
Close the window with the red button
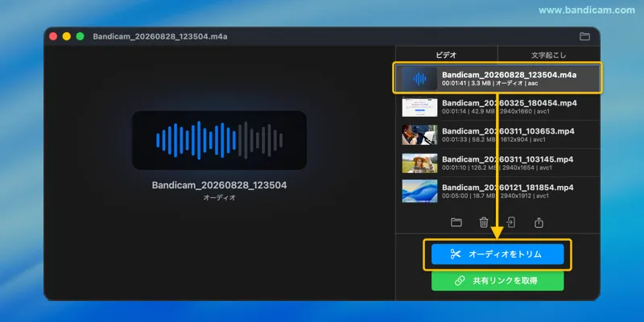click(x=53, y=36)
